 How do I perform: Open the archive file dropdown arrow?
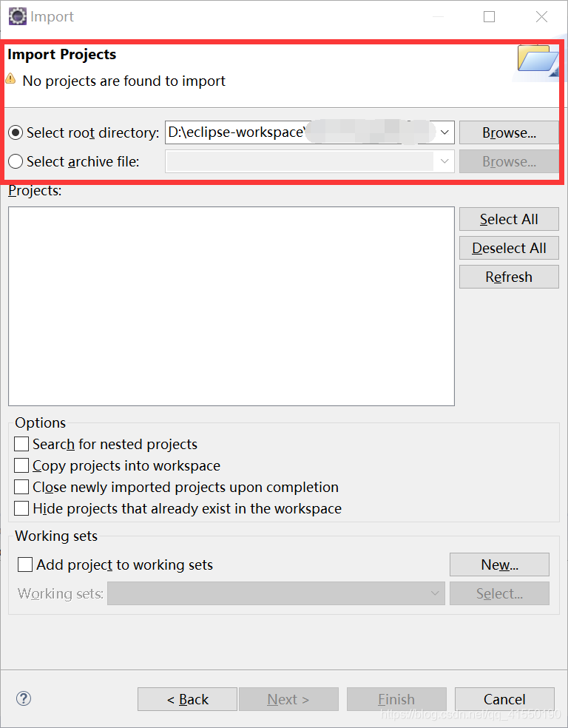point(444,161)
